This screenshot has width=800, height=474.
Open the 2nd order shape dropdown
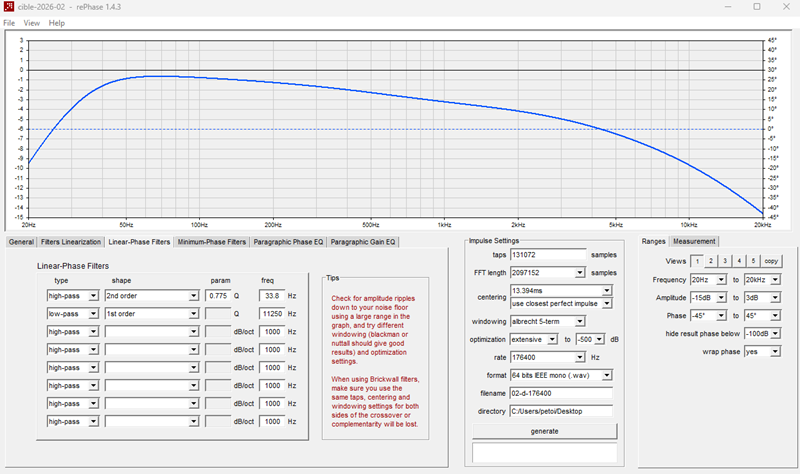152,296
